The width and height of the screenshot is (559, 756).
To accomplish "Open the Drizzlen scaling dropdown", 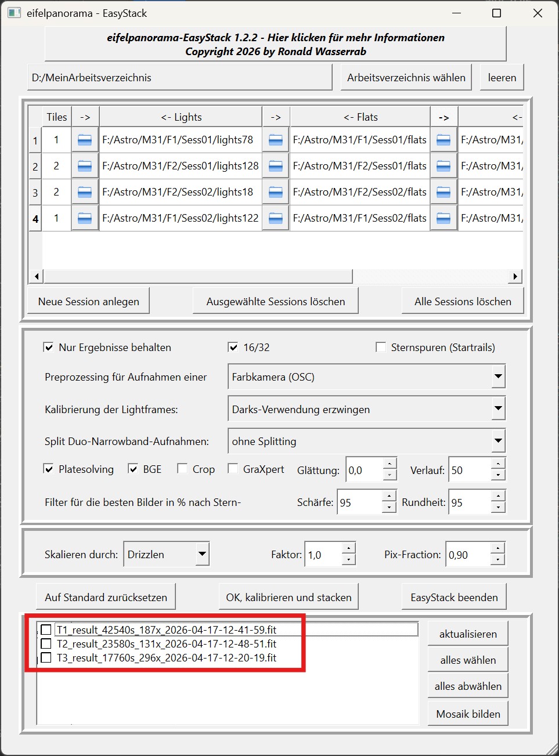I will pyautogui.click(x=201, y=554).
